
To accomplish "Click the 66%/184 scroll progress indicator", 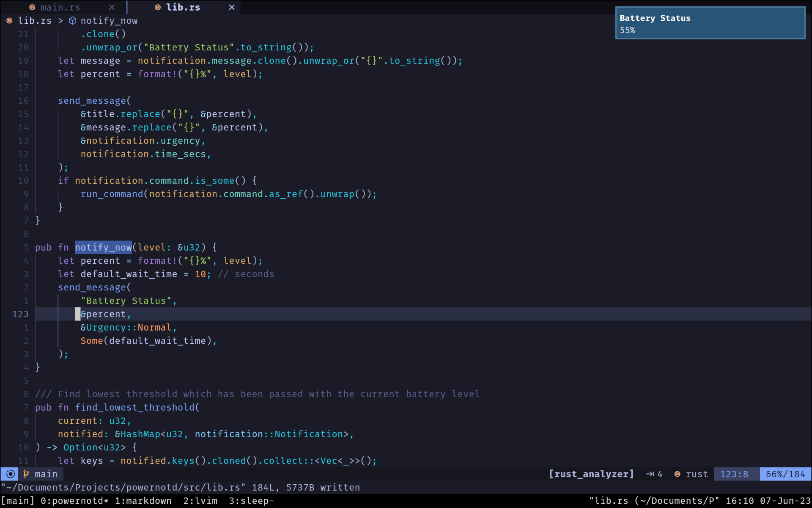I will tap(785, 474).
